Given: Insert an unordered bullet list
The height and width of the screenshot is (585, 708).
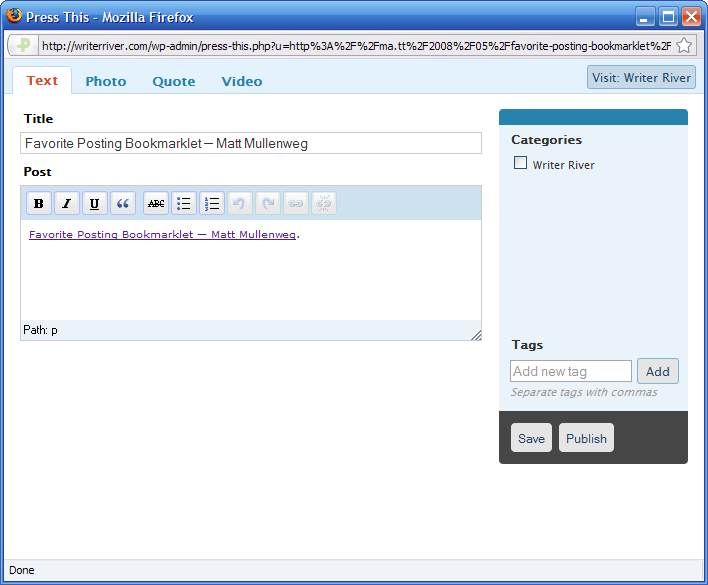Looking at the screenshot, I should (184, 203).
